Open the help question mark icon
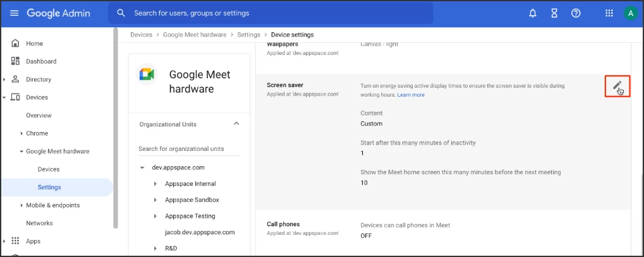Viewport: 644px width, 257px height. [x=576, y=13]
